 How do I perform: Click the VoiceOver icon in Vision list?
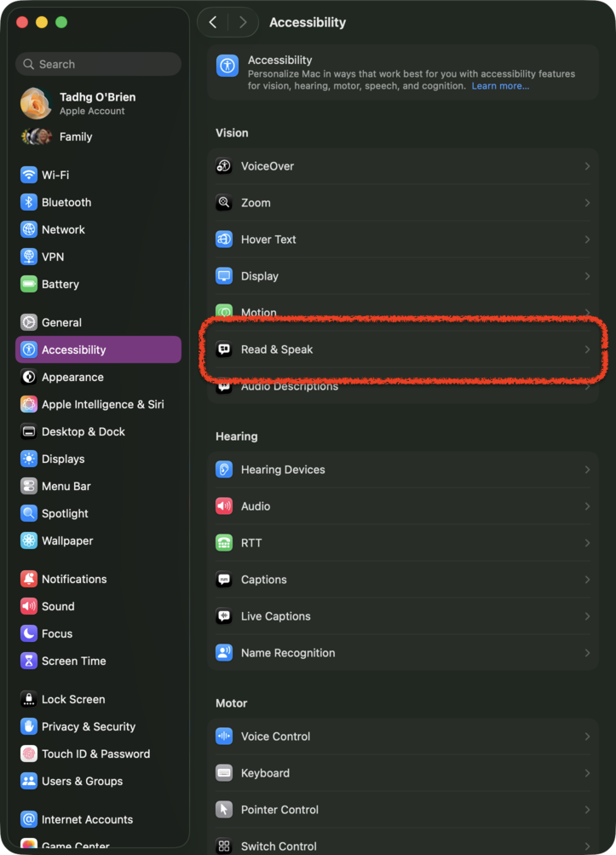pyautogui.click(x=224, y=165)
